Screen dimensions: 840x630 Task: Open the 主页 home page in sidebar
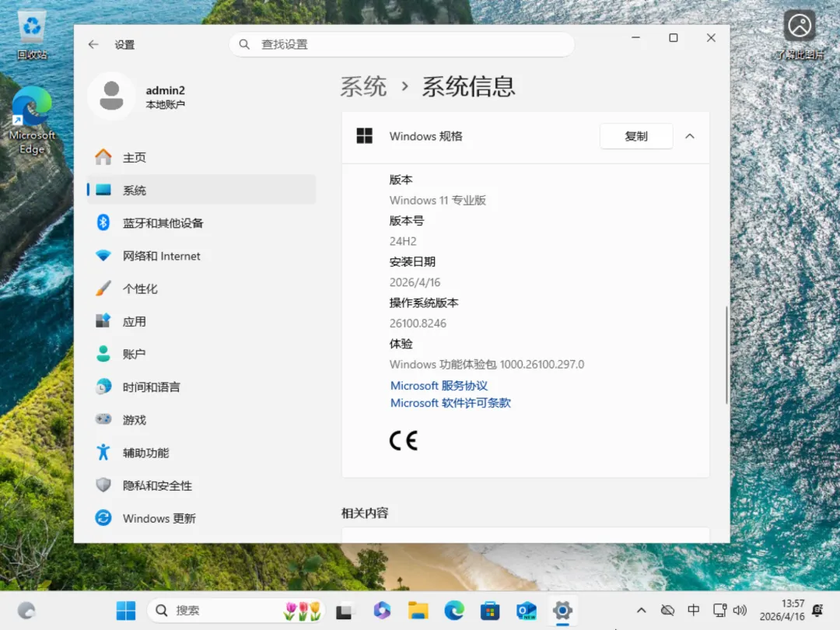(x=201, y=157)
